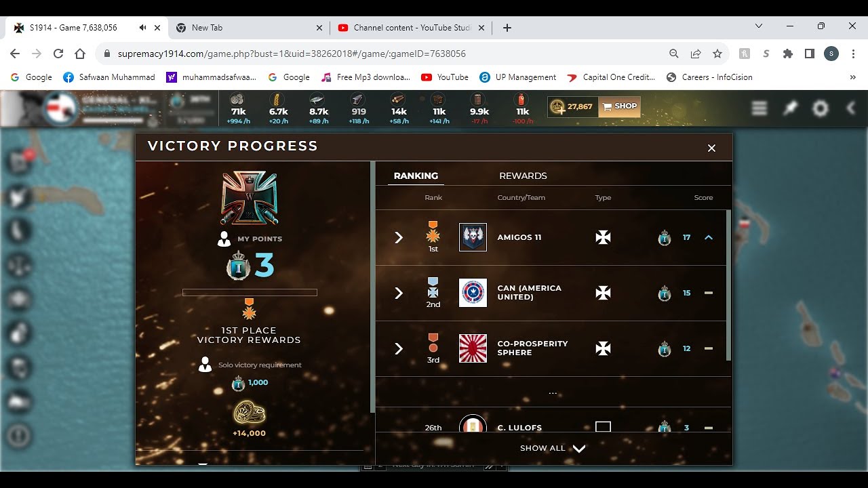Screen dimensions: 868x488
Task: Click the 71k resource icon
Action: click(237, 101)
